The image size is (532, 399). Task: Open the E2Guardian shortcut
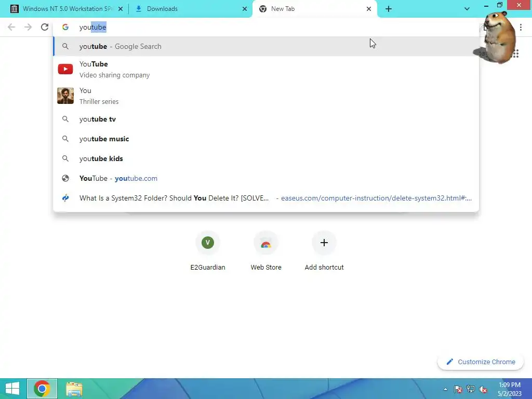(208, 251)
